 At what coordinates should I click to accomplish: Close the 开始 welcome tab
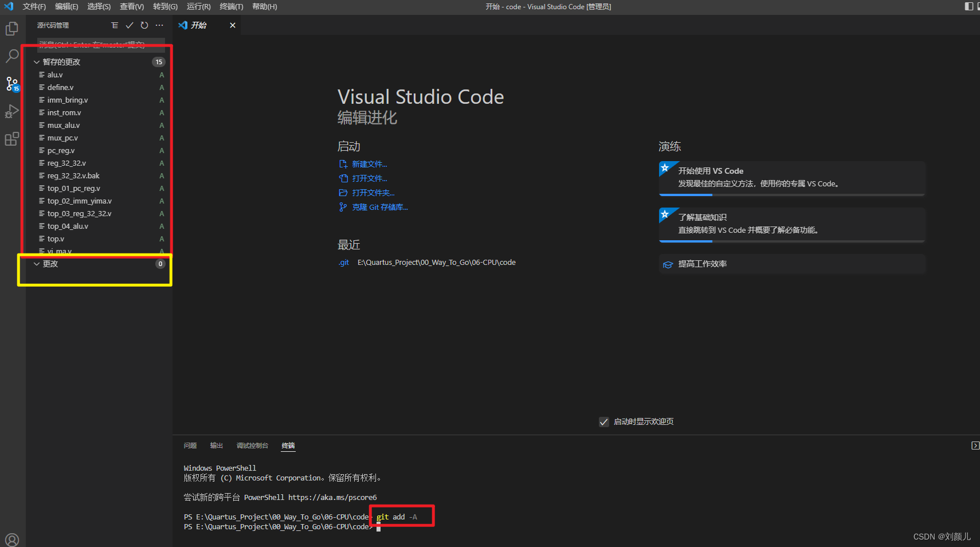coord(233,25)
